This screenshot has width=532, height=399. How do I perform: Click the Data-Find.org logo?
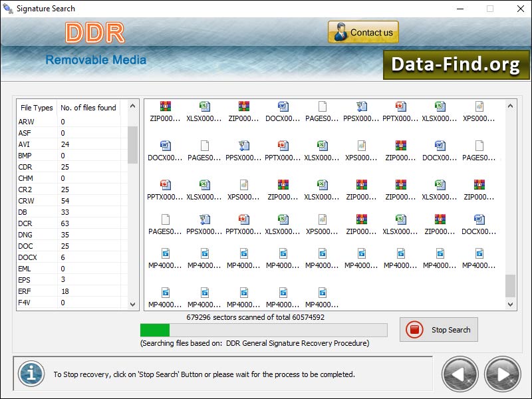pos(457,65)
